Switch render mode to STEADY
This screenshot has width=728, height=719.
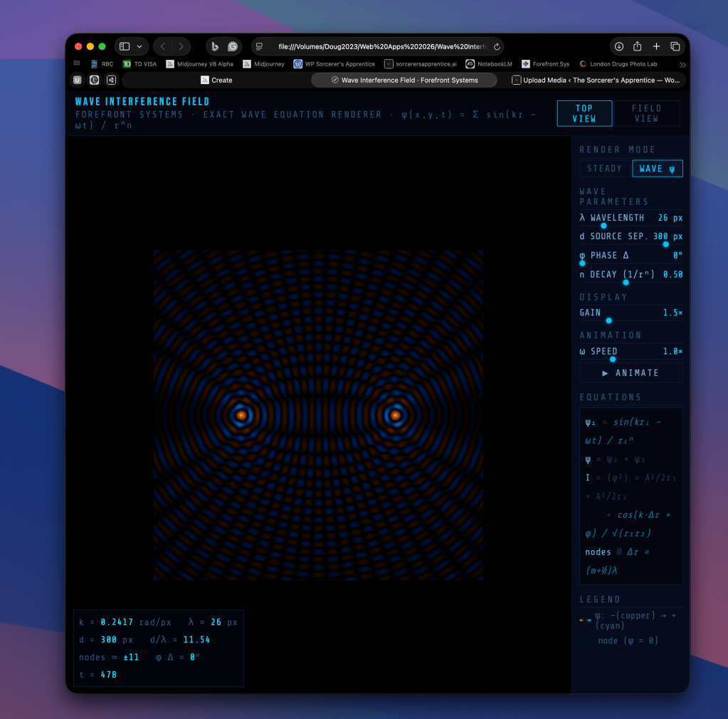coord(603,168)
